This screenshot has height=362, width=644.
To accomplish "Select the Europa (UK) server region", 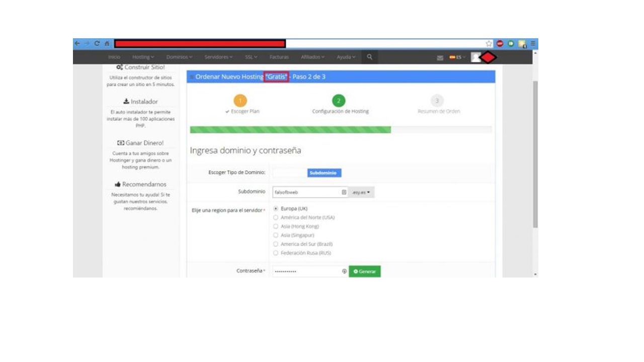I will coord(275,208).
